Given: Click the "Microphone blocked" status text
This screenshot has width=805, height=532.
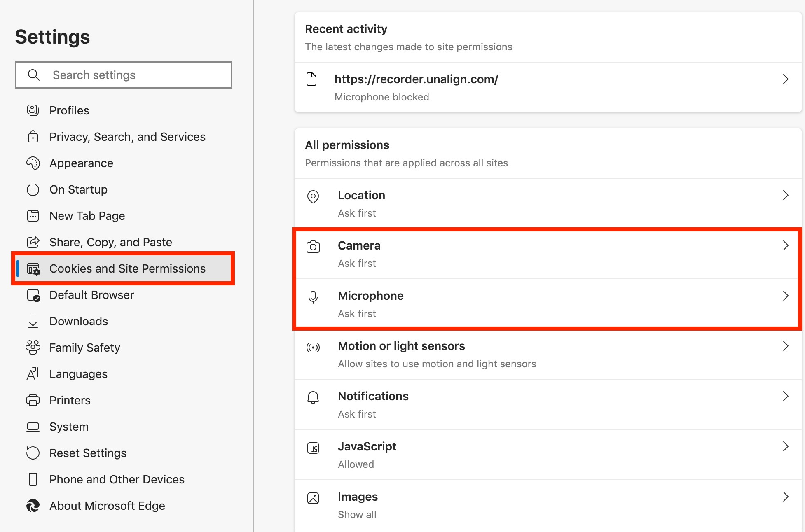Looking at the screenshot, I should (x=382, y=97).
